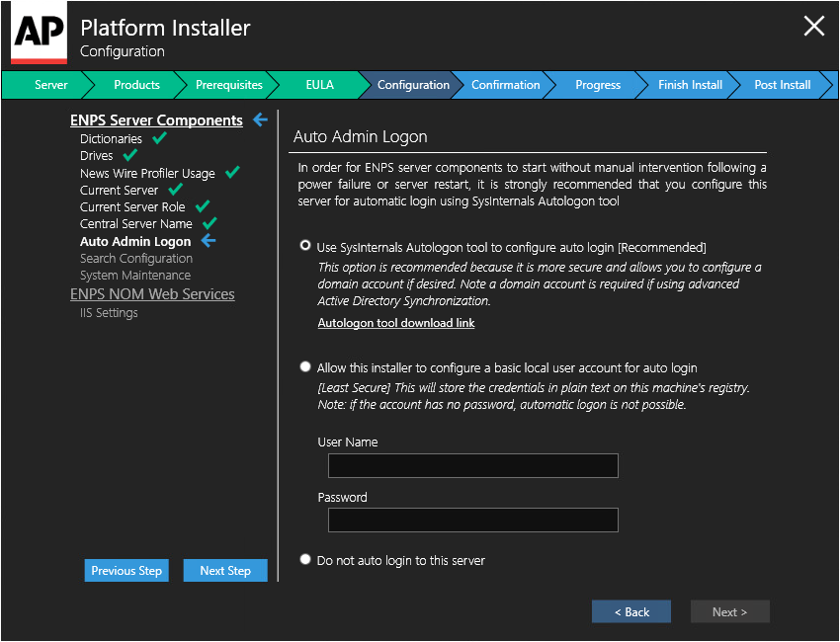The image size is (840, 642).
Task: Select Current Server Role step
Action: click(x=132, y=206)
